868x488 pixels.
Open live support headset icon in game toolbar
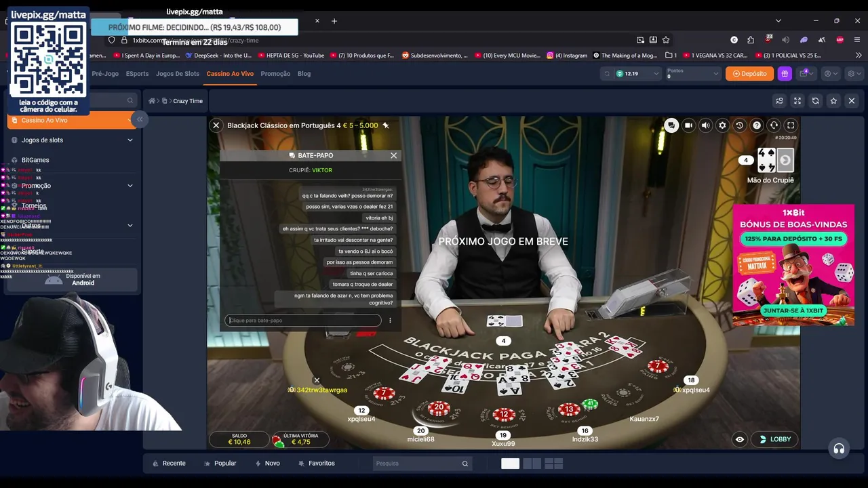pos(774,125)
